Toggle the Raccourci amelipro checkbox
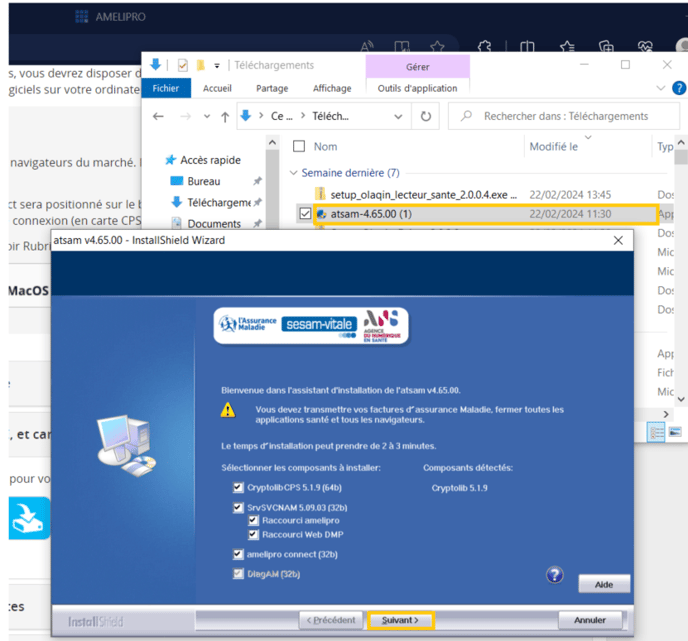The width and height of the screenshot is (688, 641). pyautogui.click(x=253, y=520)
